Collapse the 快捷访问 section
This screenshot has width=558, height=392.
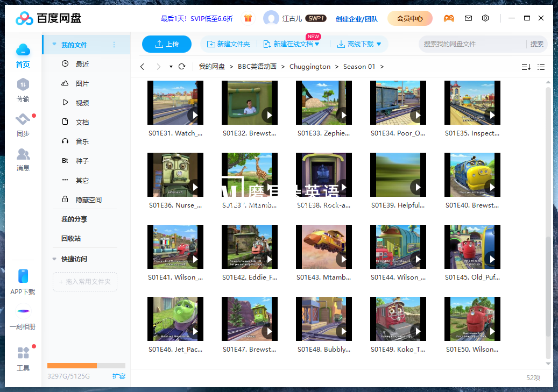tap(54, 259)
